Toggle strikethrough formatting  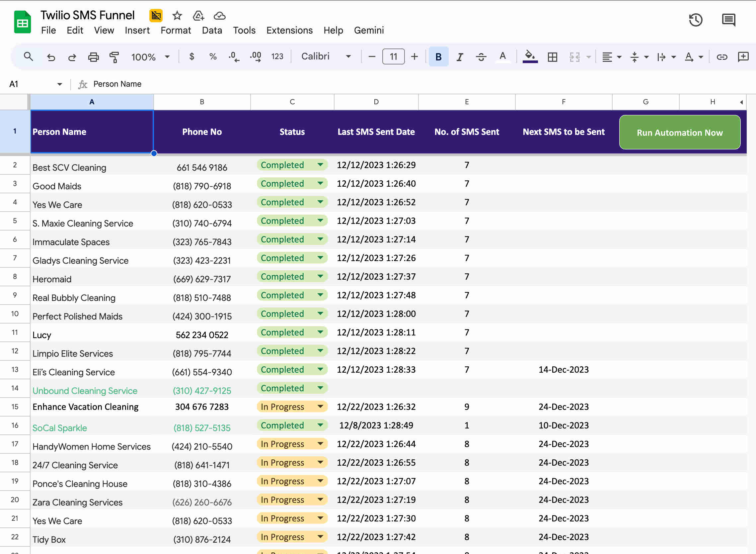[x=481, y=57]
